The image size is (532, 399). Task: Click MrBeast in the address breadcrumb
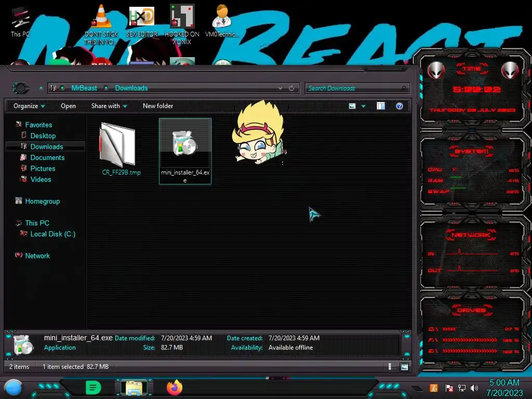[84, 88]
